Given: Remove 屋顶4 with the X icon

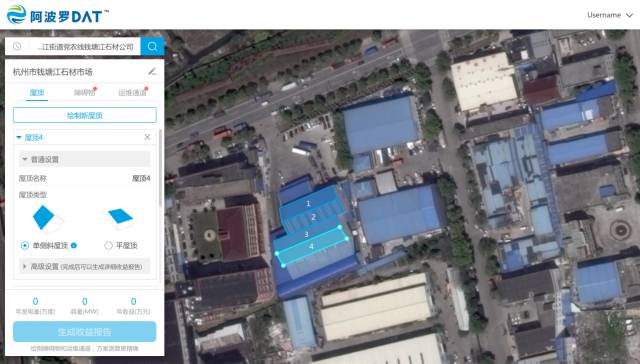Looking at the screenshot, I should point(147,137).
